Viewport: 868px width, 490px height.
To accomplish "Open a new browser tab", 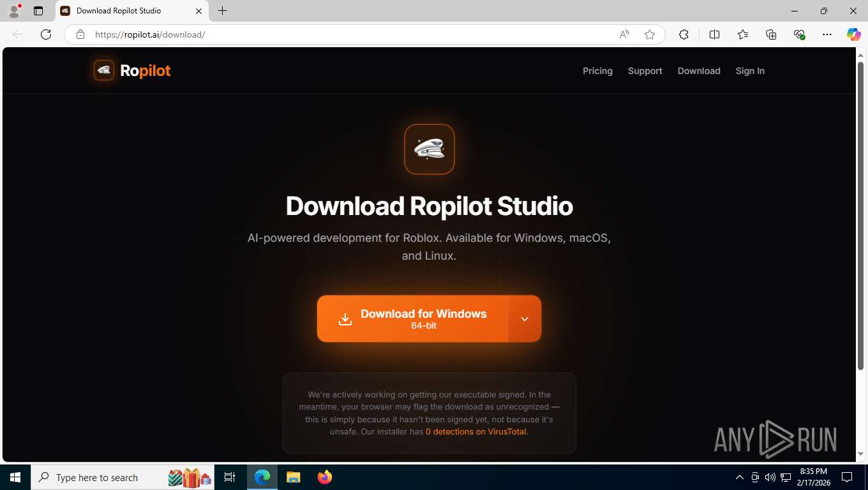I will click(222, 11).
